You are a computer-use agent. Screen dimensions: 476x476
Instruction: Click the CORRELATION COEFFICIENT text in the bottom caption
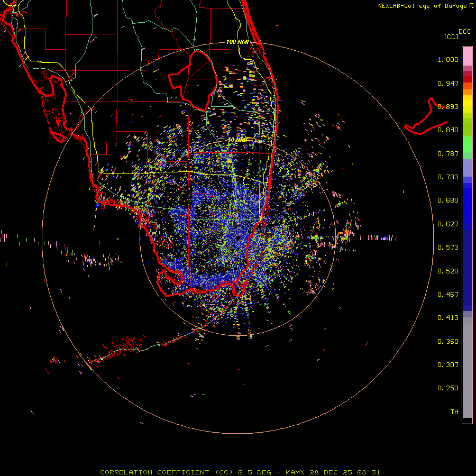point(154,472)
